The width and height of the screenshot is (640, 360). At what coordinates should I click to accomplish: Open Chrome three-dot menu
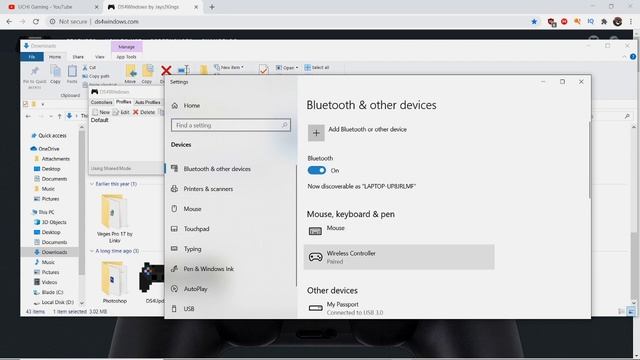point(631,22)
